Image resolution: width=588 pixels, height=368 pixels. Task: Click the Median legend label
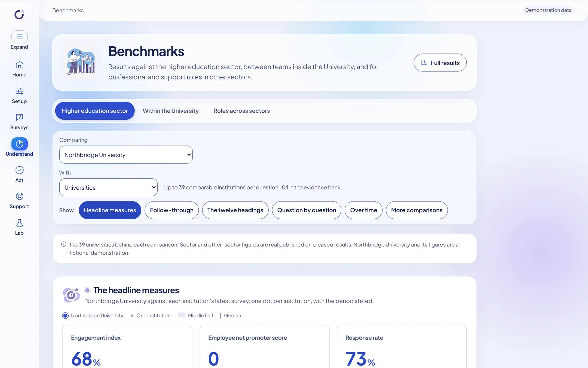pos(232,315)
